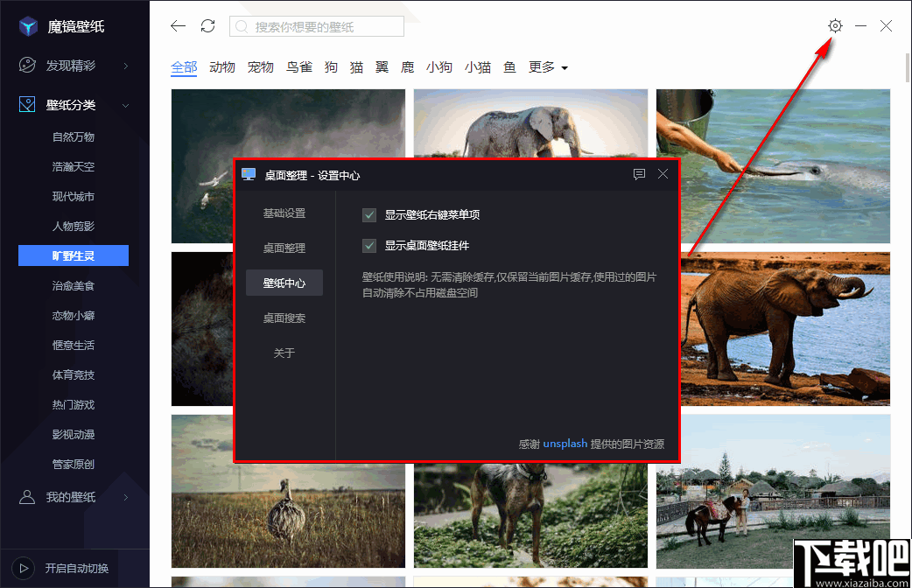Screen dimensions: 912x588
Task: Switch to the 动物 category tab
Action: tap(222, 66)
